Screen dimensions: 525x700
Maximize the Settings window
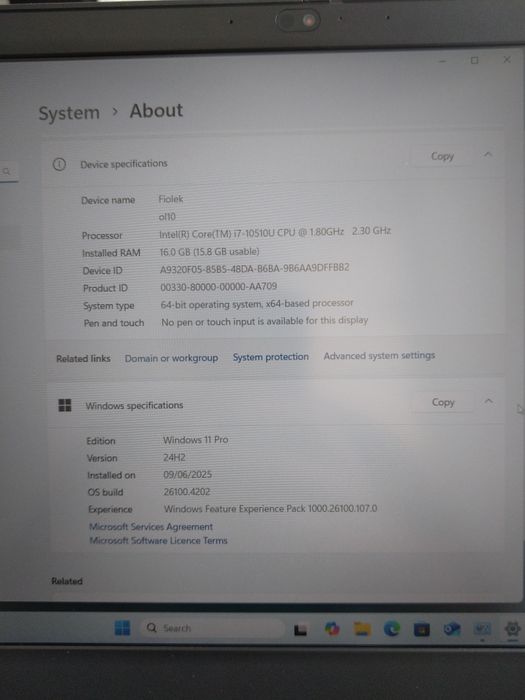[x=475, y=60]
